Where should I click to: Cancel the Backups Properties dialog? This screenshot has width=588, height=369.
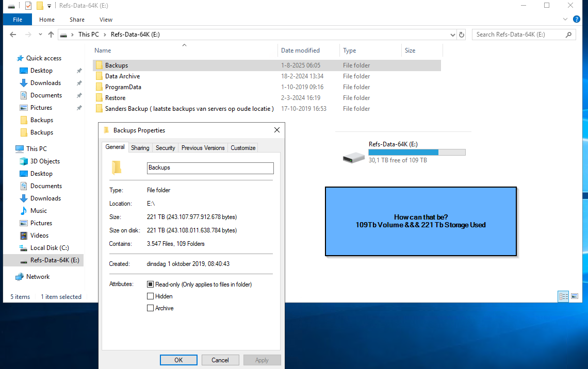[220, 360]
